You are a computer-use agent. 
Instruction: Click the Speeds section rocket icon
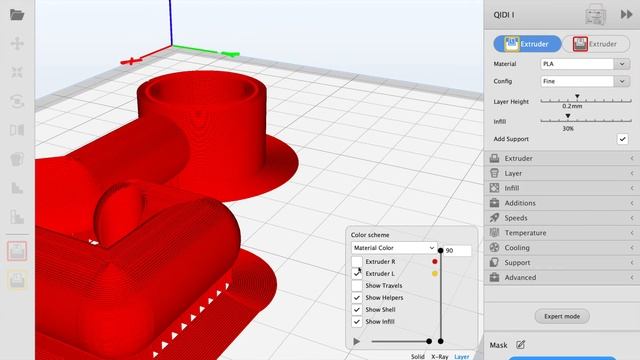(x=494, y=218)
